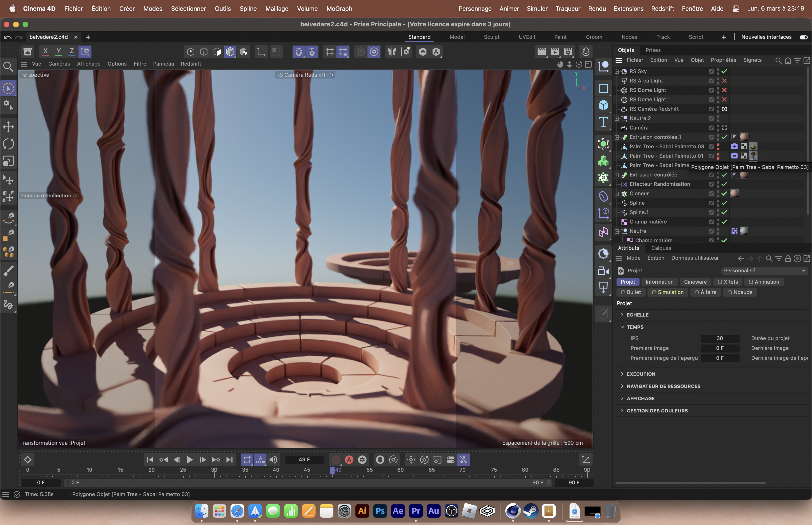Toggle Y axis lock
Screen dimensions: 812x525
pyautogui.click(x=59, y=51)
